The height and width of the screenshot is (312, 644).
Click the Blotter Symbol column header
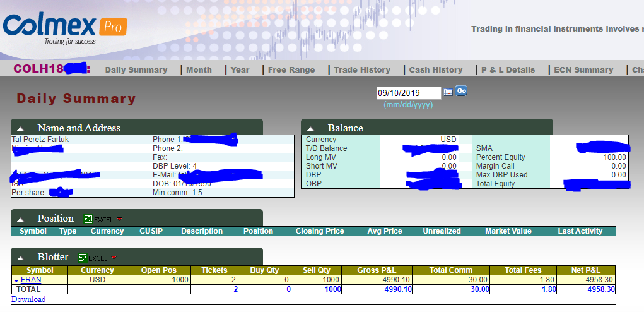40,270
